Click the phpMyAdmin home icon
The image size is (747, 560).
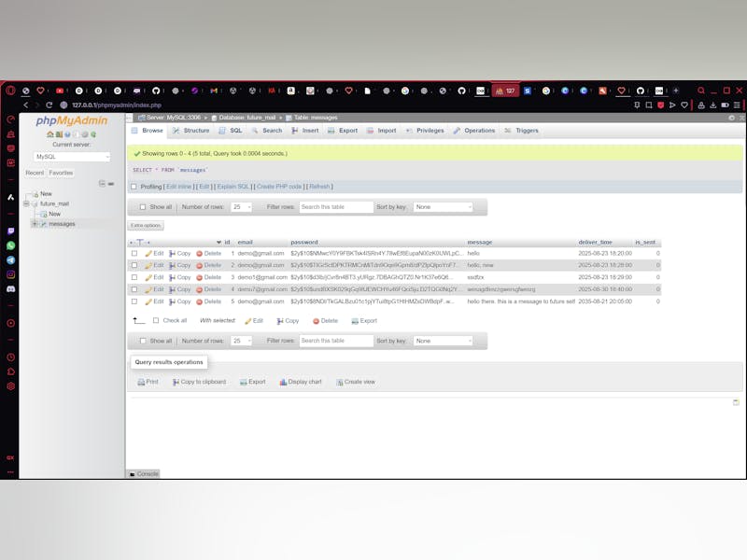[49, 134]
